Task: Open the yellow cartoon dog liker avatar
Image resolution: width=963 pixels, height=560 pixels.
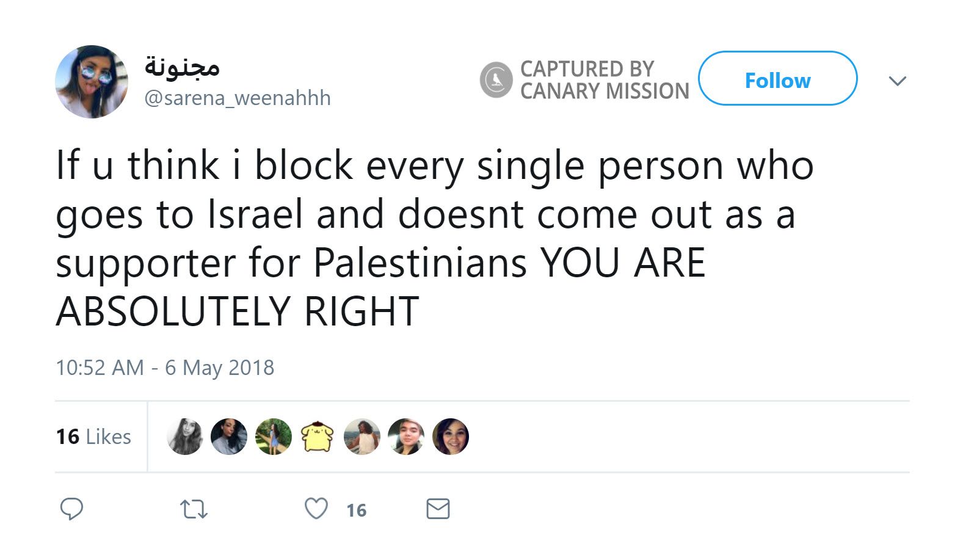Action: click(318, 437)
